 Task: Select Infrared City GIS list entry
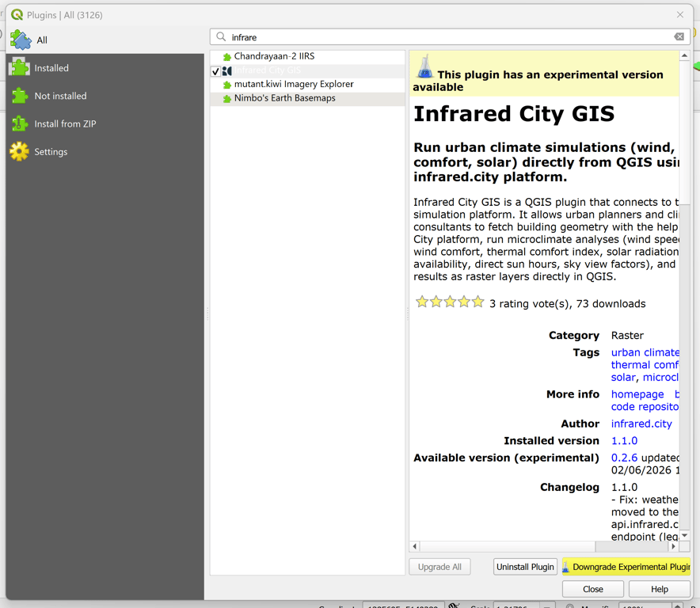[x=307, y=70]
